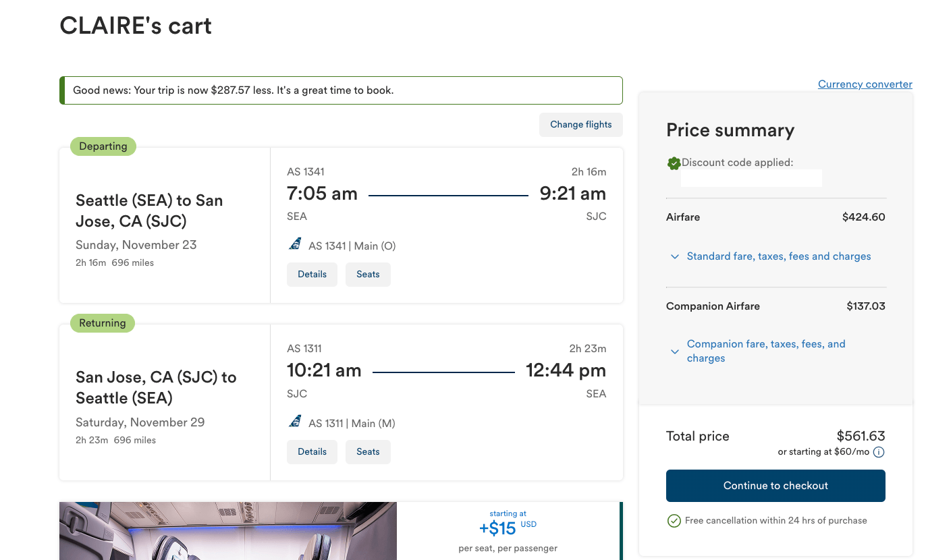Image resolution: width=926 pixels, height=560 pixels.
Task: Click the free cancellation checkmark icon
Action: [674, 521]
